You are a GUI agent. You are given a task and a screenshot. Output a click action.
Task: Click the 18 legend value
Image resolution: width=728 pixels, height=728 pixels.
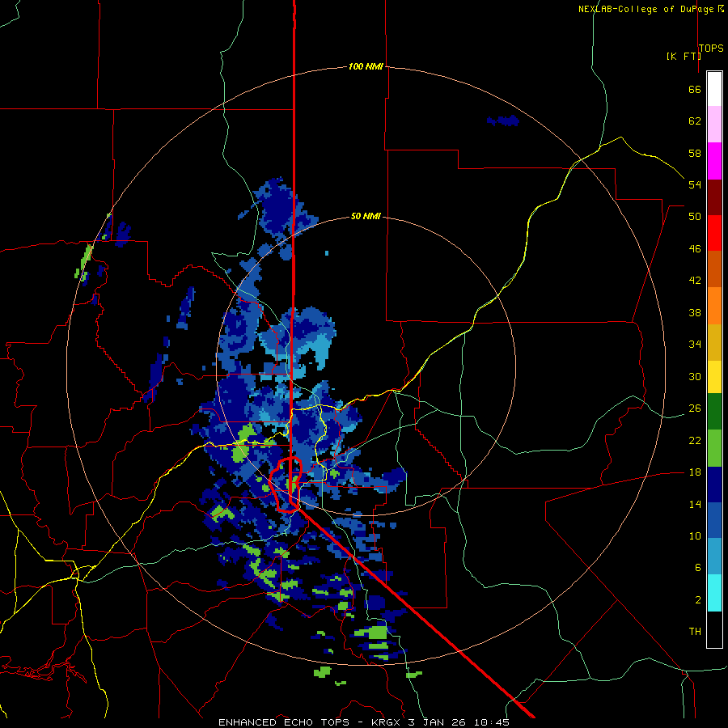point(695,472)
